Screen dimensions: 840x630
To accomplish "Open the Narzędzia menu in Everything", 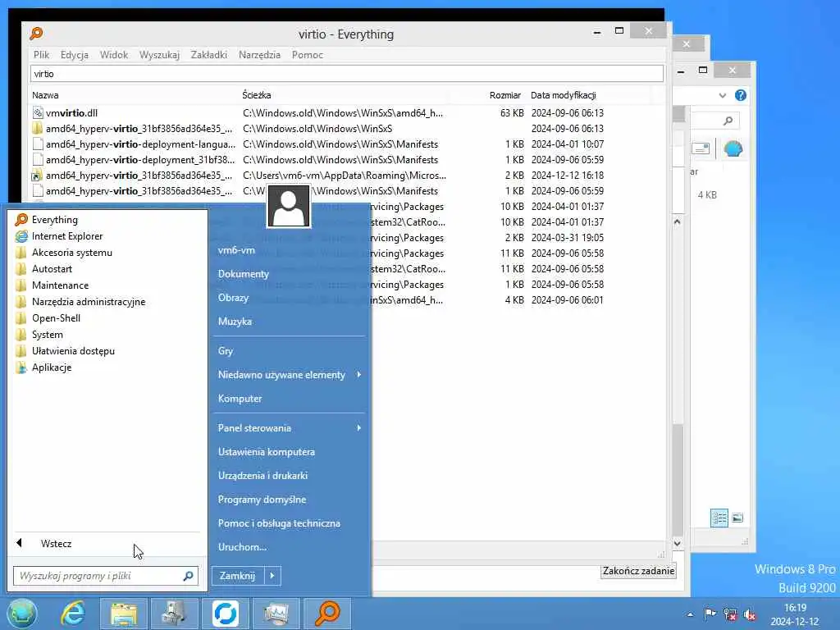I will click(259, 55).
